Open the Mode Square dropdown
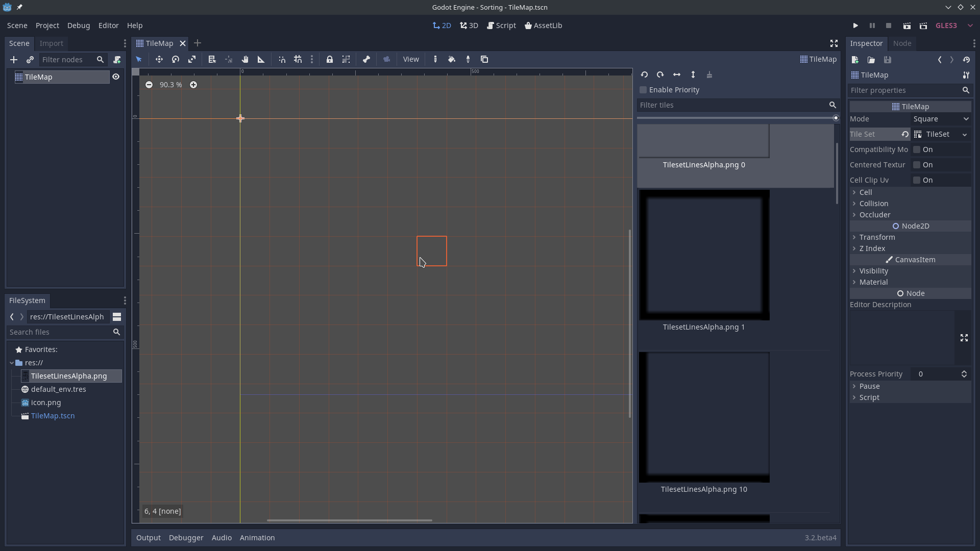The width and height of the screenshot is (980, 551). coord(941,119)
